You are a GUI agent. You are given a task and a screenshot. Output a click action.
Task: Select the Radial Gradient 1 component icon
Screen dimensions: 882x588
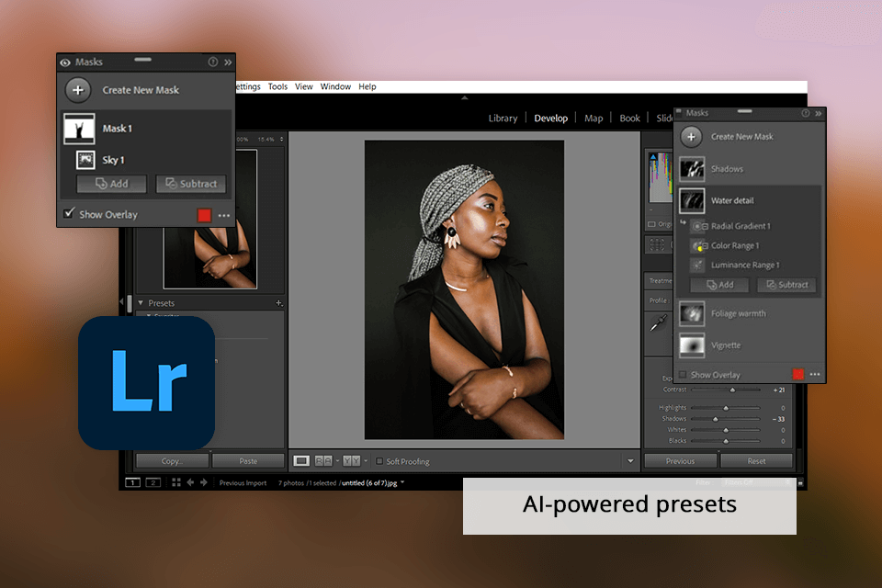[699, 226]
